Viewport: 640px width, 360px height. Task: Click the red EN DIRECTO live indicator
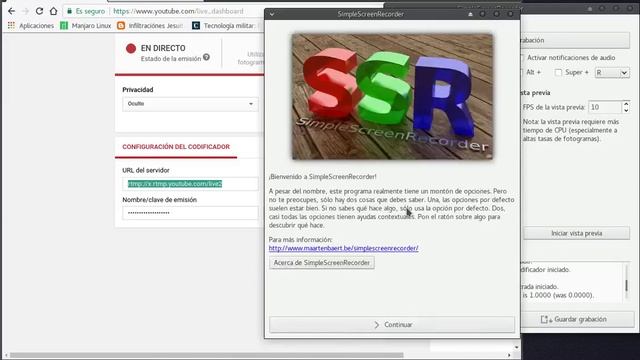pyautogui.click(x=131, y=48)
